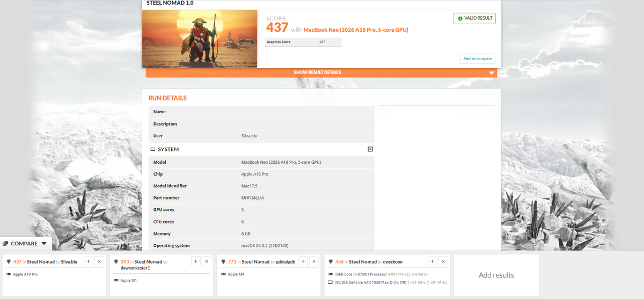Open dwschoon user link in compare
The height and width of the screenshot is (299, 644).
(x=393, y=262)
